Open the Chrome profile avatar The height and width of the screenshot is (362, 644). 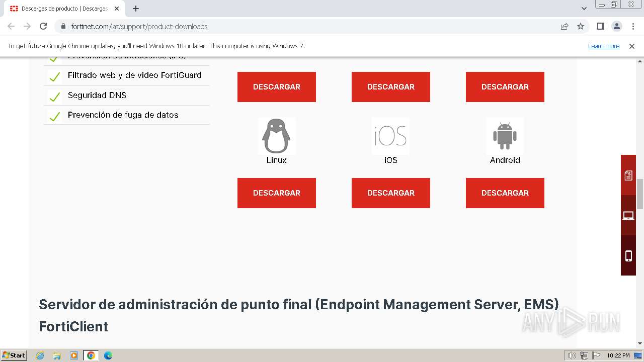pos(616,26)
